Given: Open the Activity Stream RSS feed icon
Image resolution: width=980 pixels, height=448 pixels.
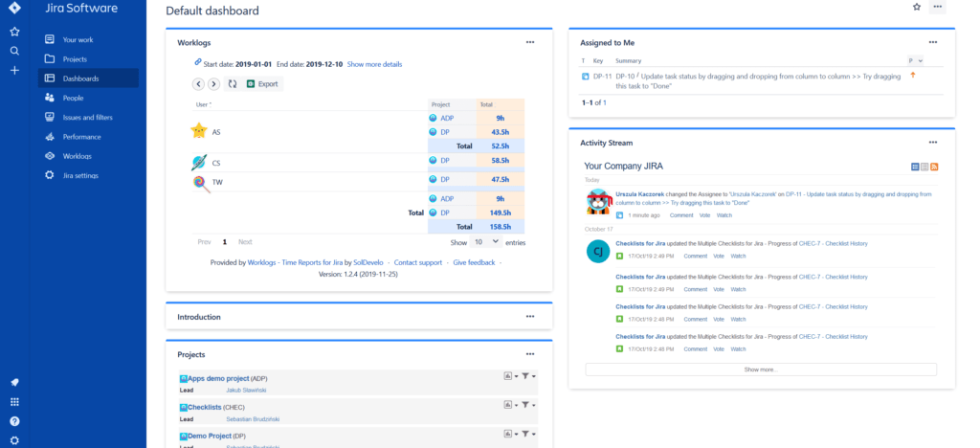Looking at the screenshot, I should [934, 167].
